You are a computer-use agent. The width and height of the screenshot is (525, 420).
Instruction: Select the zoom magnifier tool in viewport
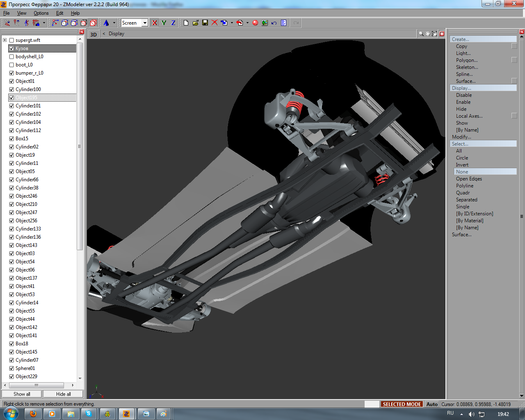421,34
